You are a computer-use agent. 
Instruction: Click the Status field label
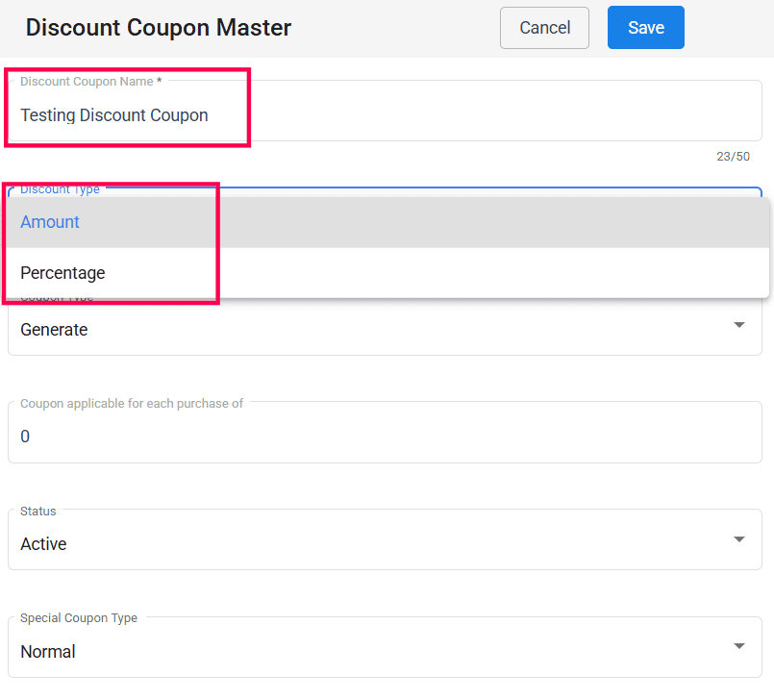pyautogui.click(x=38, y=512)
